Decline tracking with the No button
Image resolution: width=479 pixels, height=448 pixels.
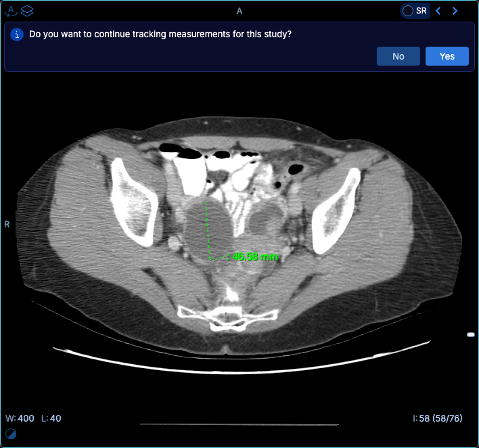pyautogui.click(x=398, y=56)
